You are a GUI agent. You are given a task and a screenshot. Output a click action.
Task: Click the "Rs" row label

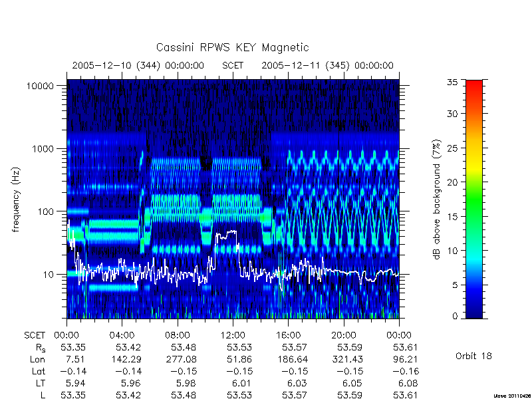pyautogui.click(x=41, y=348)
